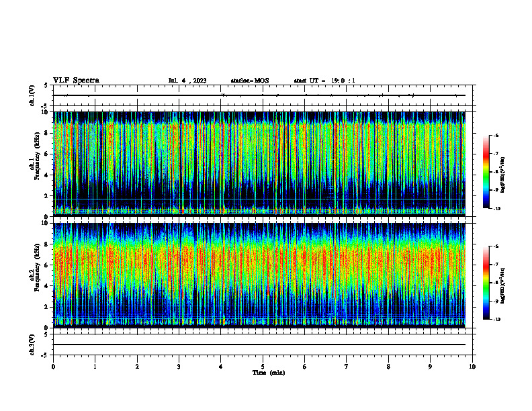Viewport: 532px width, 411px height.
Task: Click the ch.2 PSD color scale bar
Action: click(486, 283)
